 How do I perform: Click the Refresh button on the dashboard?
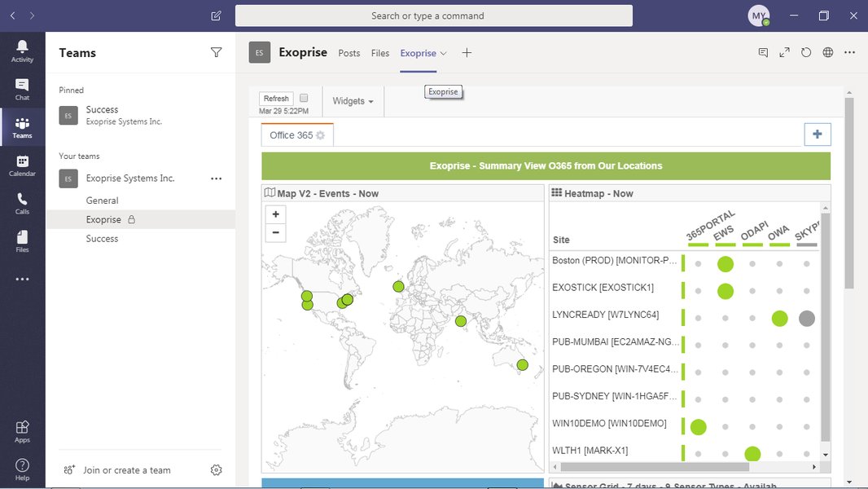pos(275,96)
